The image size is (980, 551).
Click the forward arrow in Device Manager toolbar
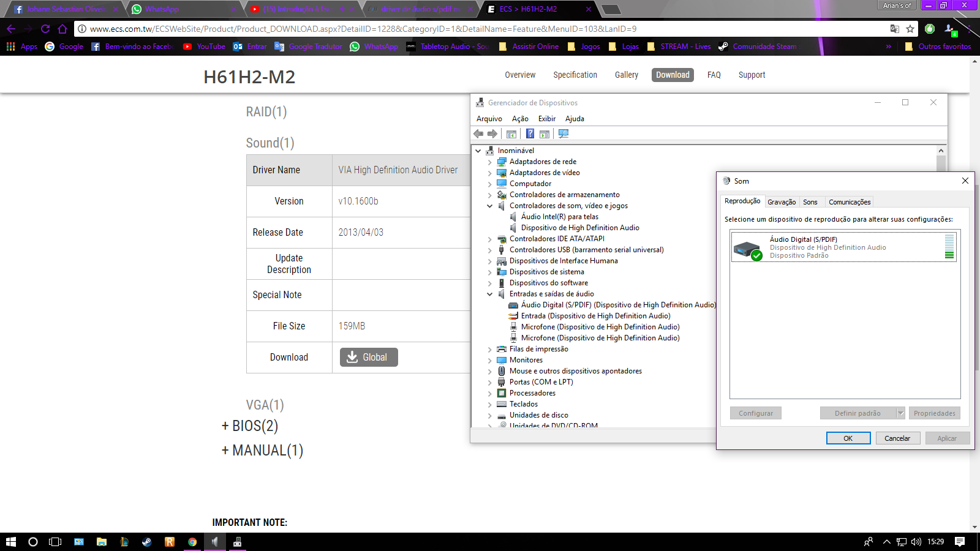click(492, 133)
